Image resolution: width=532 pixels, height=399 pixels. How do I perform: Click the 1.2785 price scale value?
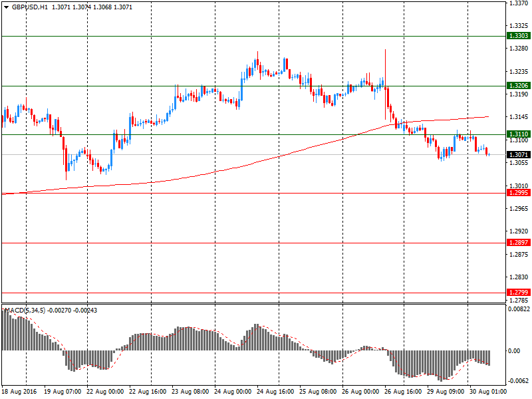(519, 301)
